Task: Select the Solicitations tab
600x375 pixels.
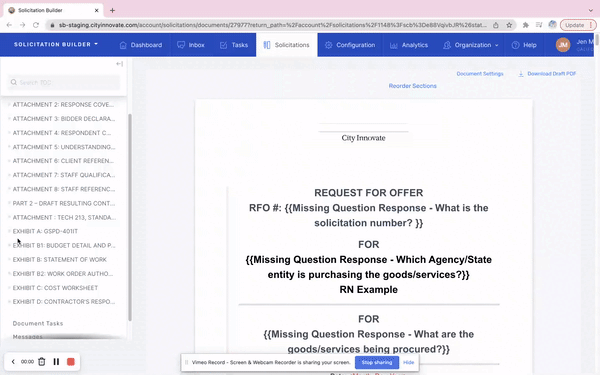Action: 287,45
